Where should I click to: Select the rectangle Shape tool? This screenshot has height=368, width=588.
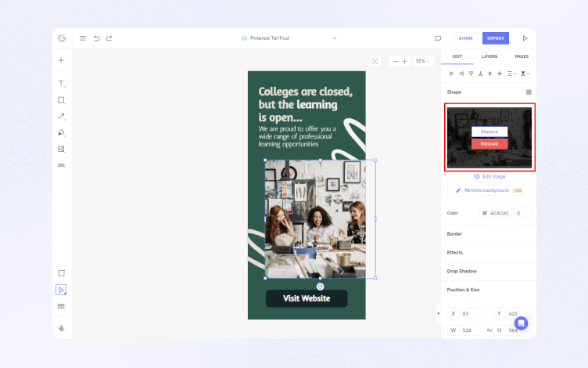point(61,100)
